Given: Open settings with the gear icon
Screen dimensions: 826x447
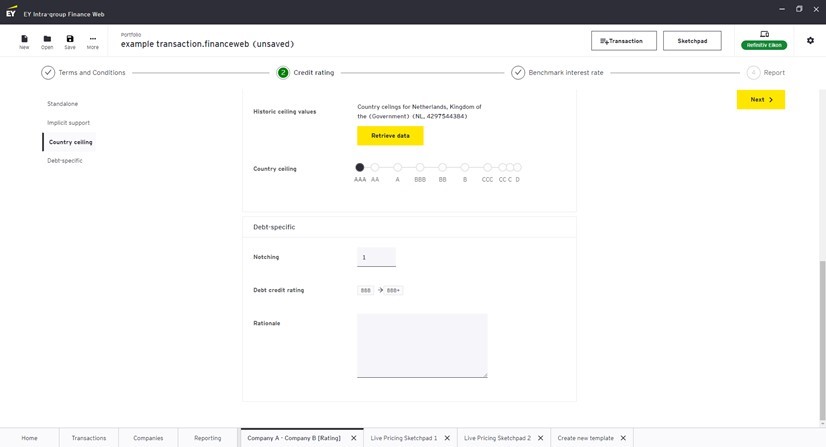Looking at the screenshot, I should point(810,41).
